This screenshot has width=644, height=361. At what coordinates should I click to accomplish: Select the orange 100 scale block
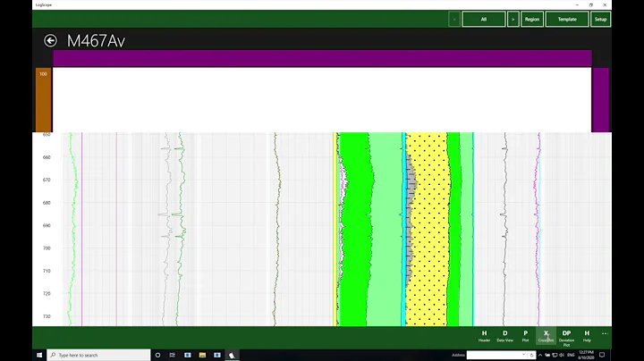(44, 100)
